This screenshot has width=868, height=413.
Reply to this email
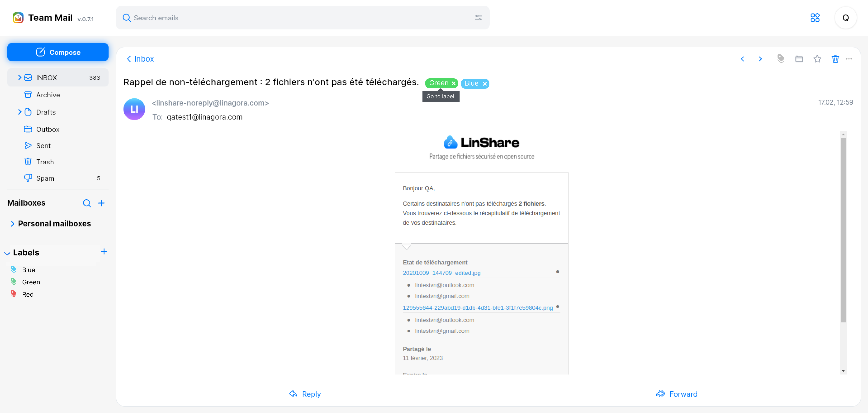(x=305, y=394)
